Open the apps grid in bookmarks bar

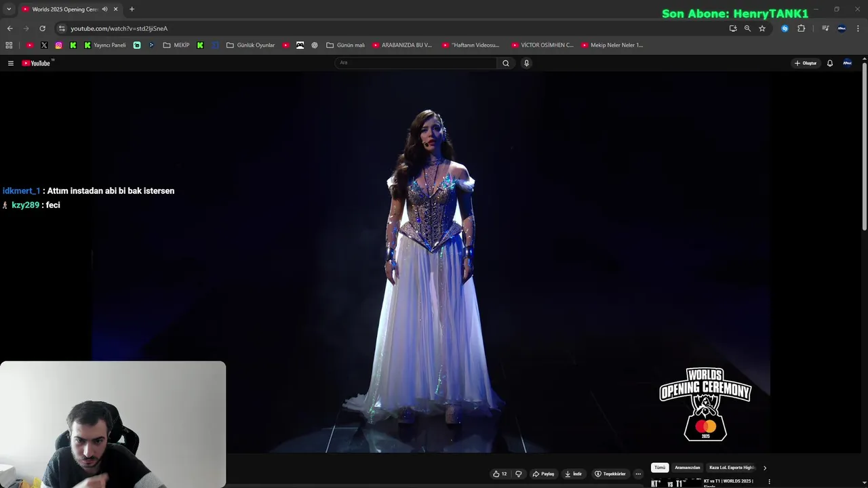click(9, 45)
